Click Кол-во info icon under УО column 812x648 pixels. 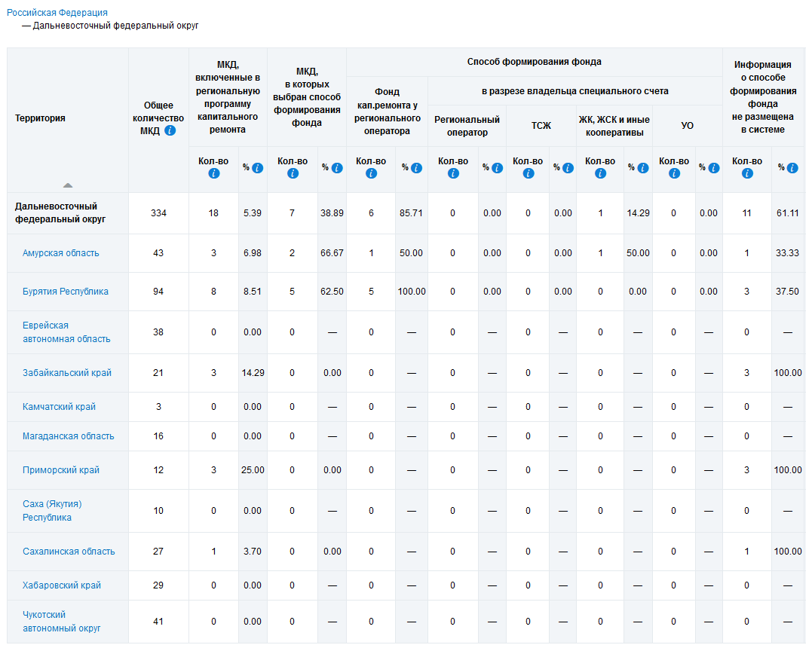click(x=674, y=173)
